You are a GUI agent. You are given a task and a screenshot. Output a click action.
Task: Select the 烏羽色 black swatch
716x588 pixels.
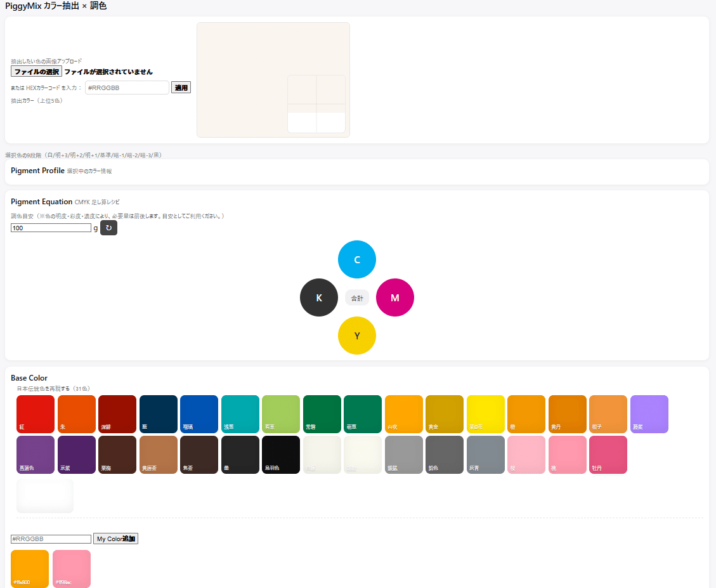coord(281,455)
